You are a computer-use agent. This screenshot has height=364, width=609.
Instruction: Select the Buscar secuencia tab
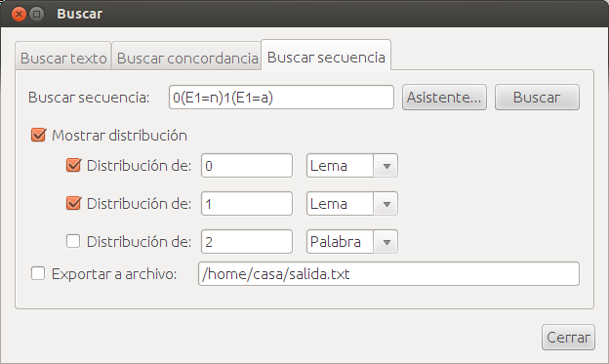tap(326, 57)
